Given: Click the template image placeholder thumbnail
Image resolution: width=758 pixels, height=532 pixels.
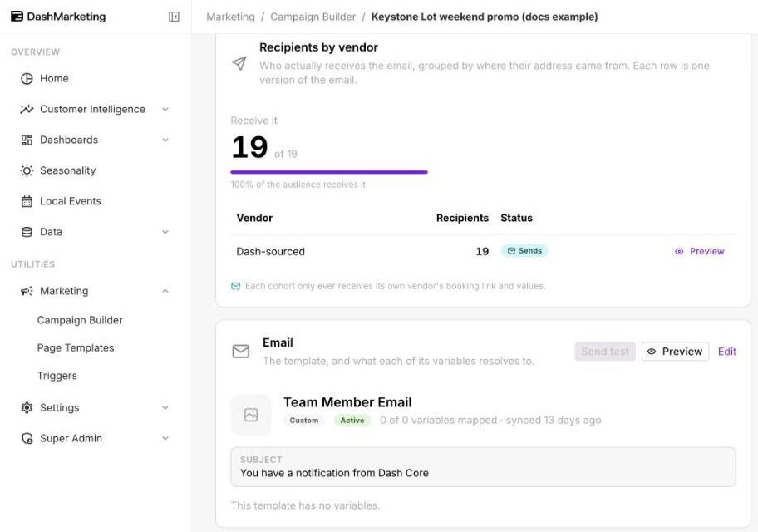Looking at the screenshot, I should tap(251, 415).
